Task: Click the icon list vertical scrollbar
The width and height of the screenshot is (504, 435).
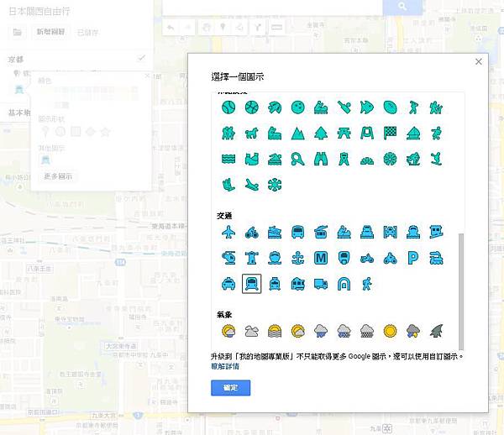Action: coord(461,291)
